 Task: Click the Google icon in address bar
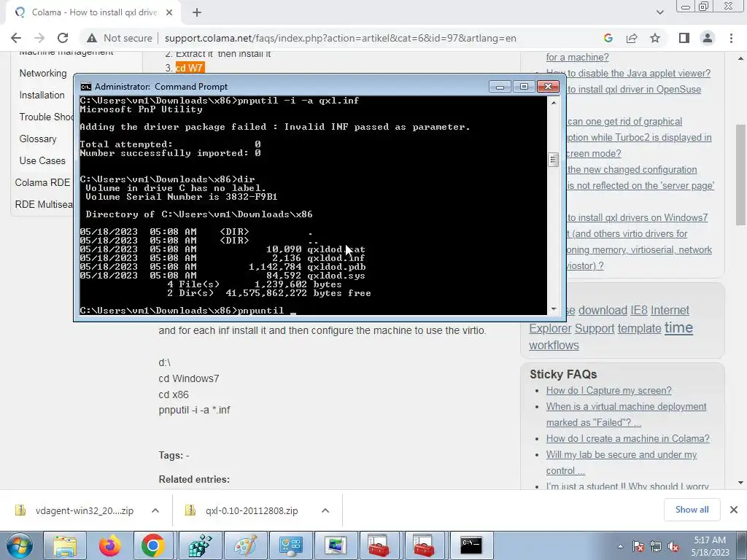608,38
